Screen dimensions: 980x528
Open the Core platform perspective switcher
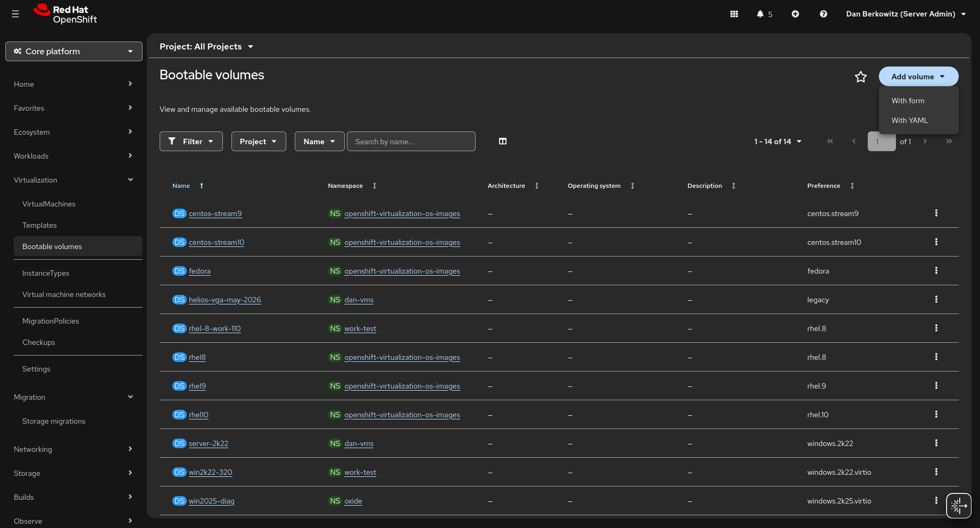[74, 51]
